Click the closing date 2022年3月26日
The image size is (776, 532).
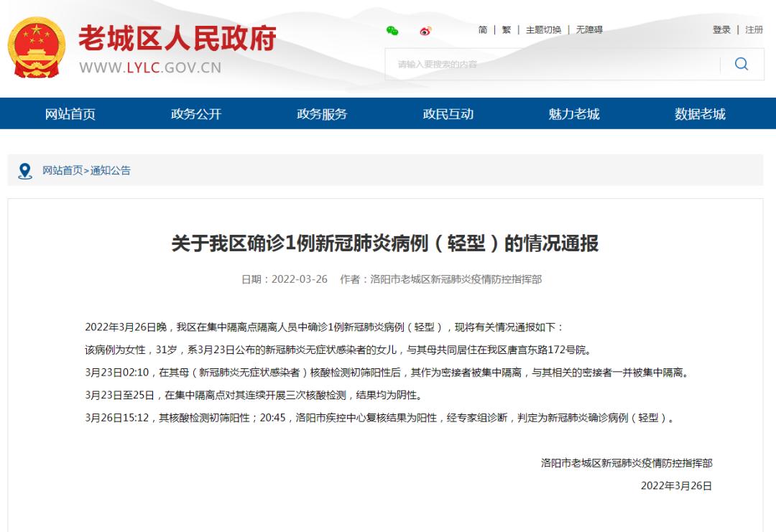[x=677, y=486]
